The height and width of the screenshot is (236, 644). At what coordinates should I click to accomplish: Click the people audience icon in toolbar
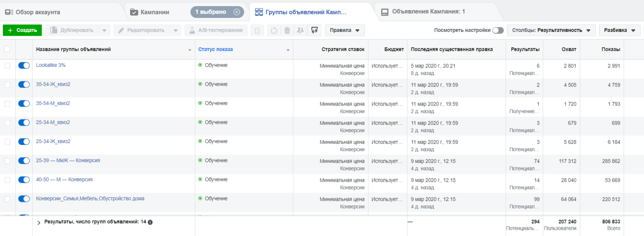pyautogui.click(x=300, y=31)
